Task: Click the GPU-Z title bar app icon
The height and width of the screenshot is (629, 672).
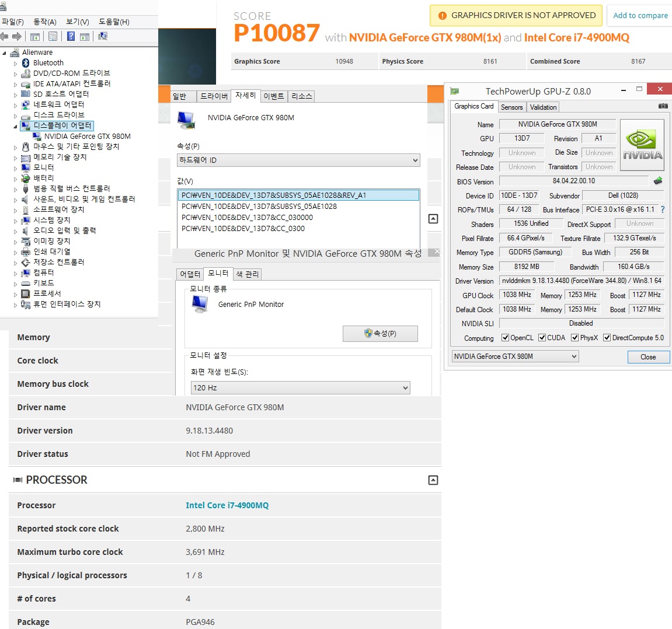Action: coord(455,91)
